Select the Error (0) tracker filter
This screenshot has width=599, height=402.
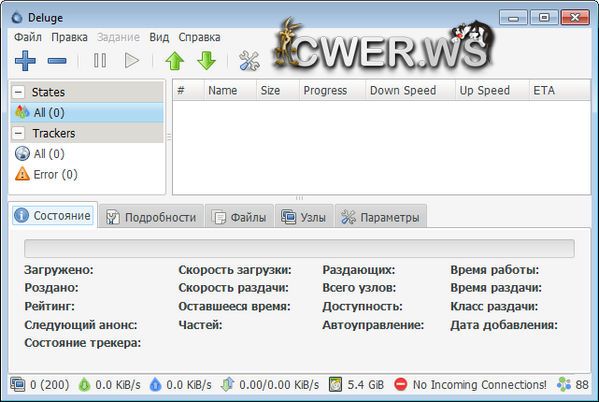coord(87,174)
